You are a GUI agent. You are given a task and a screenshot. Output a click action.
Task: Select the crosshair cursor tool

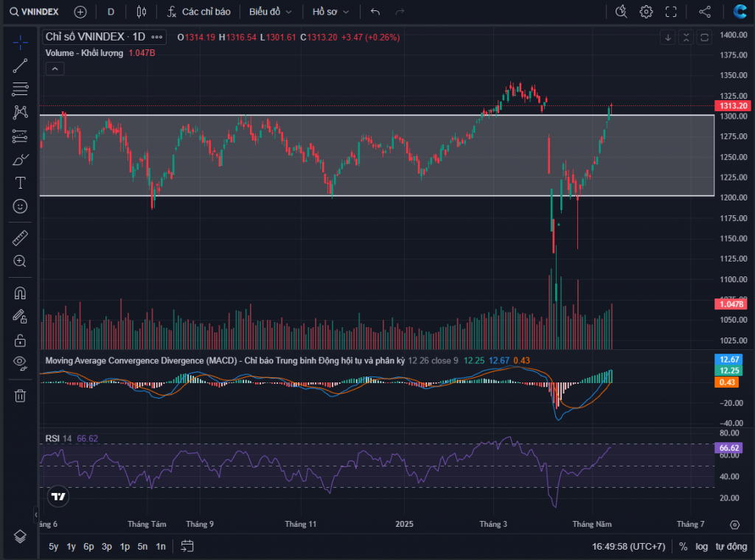(20, 43)
